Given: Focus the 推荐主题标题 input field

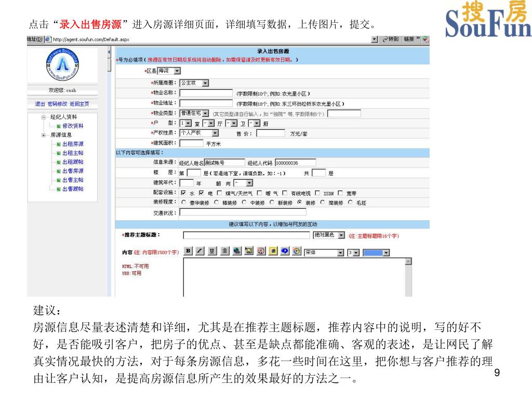Looking at the screenshot, I should click(x=247, y=235).
